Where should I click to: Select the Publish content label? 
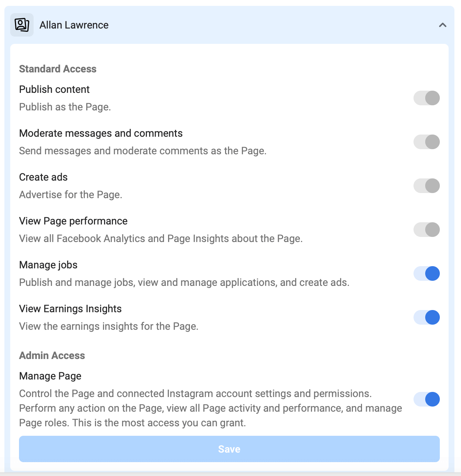pyautogui.click(x=54, y=89)
